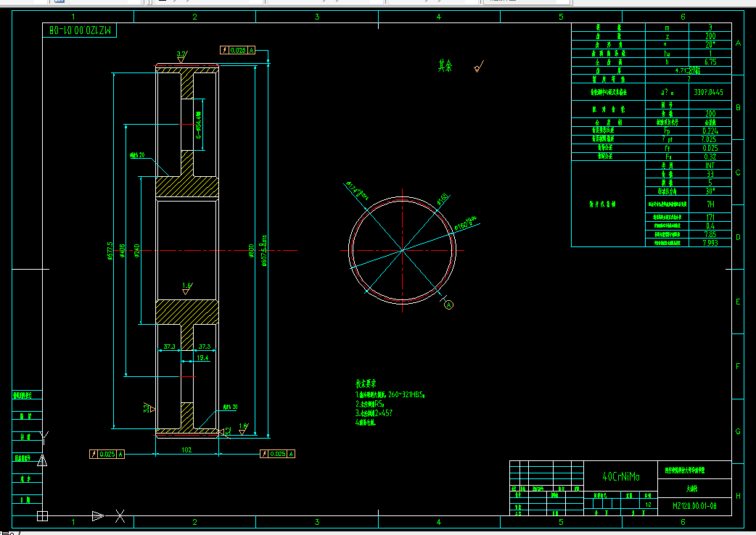
Task: Click the spline value 33 cell
Action: [x=710, y=174]
